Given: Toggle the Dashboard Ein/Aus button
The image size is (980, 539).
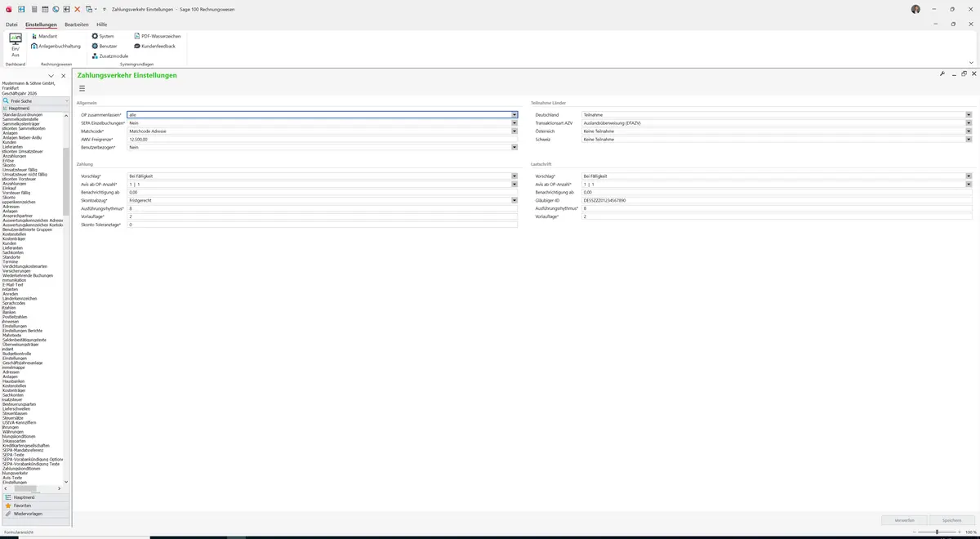Looking at the screenshot, I should pos(16,46).
